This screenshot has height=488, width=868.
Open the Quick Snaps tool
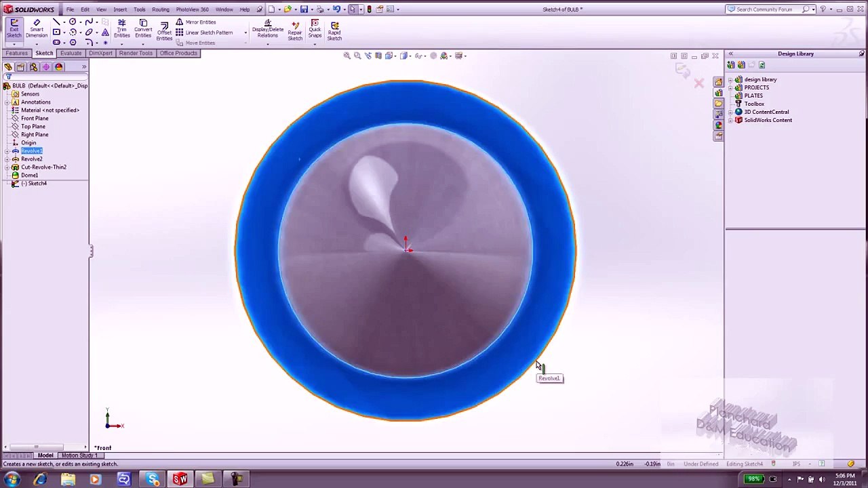(x=315, y=28)
